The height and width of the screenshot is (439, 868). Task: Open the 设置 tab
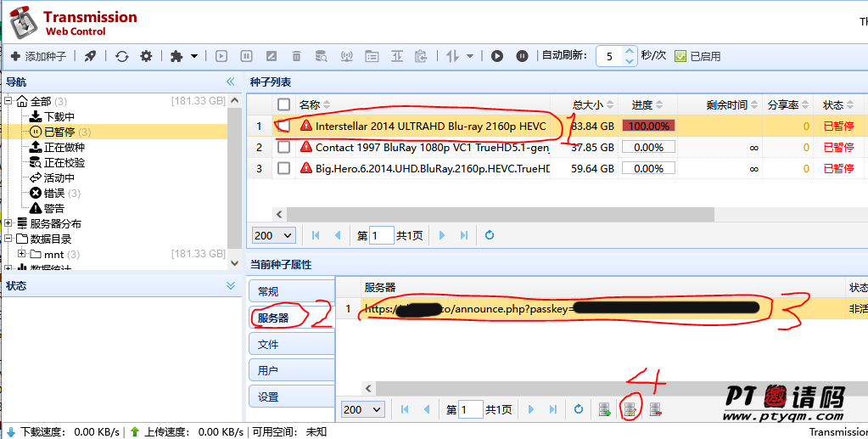[292, 397]
